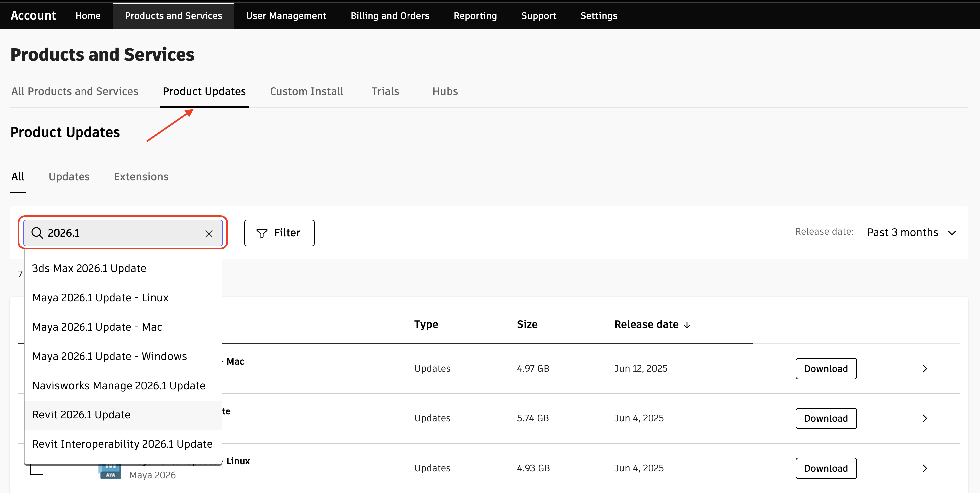This screenshot has height=493, width=980.
Task: Expand details chevron for Jun 12, 2025 row
Action: pos(925,368)
